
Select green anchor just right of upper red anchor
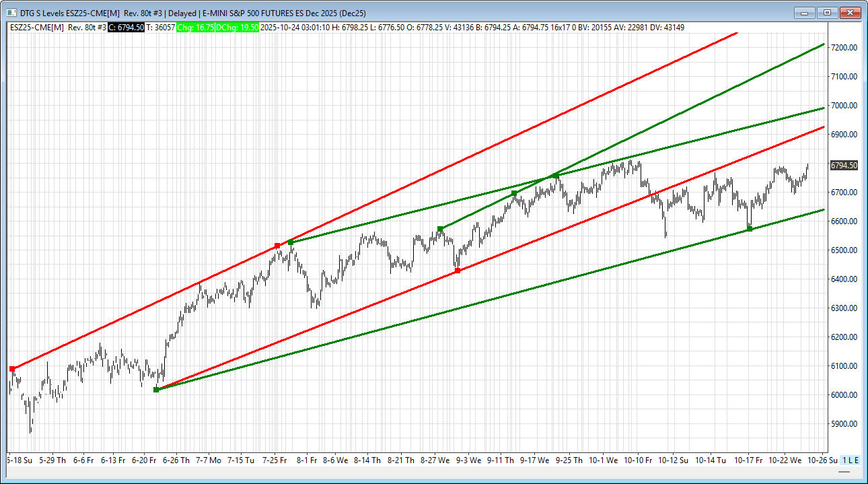click(x=290, y=242)
